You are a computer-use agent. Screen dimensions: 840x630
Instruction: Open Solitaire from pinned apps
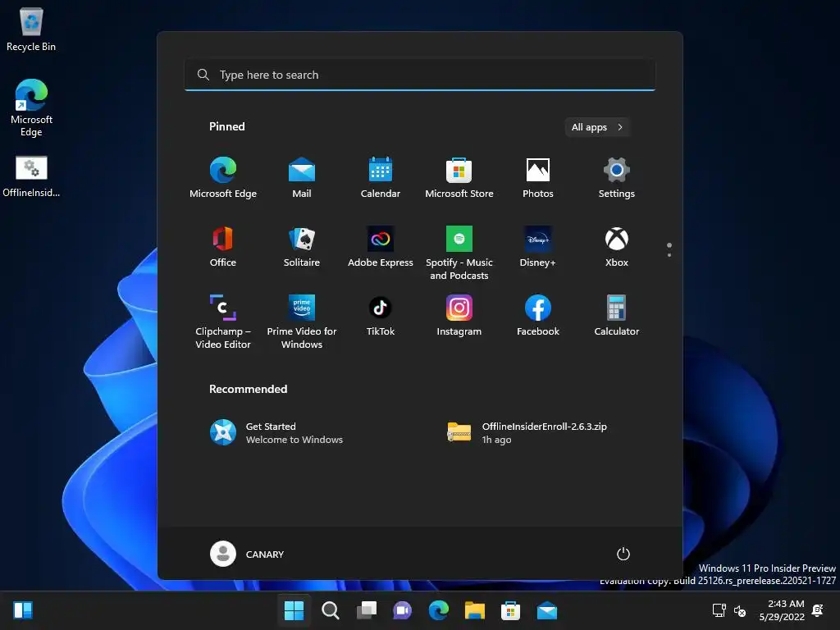pyautogui.click(x=302, y=246)
